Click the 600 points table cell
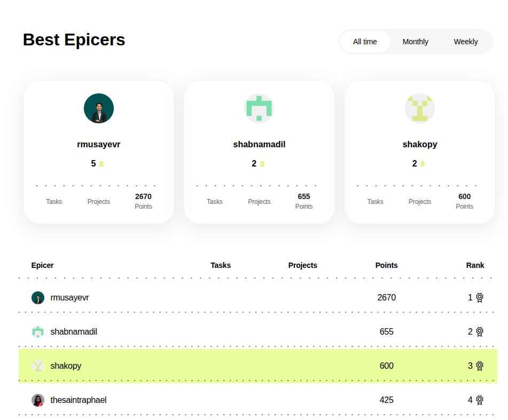Screen dimensions: 508x420 pos(387,366)
